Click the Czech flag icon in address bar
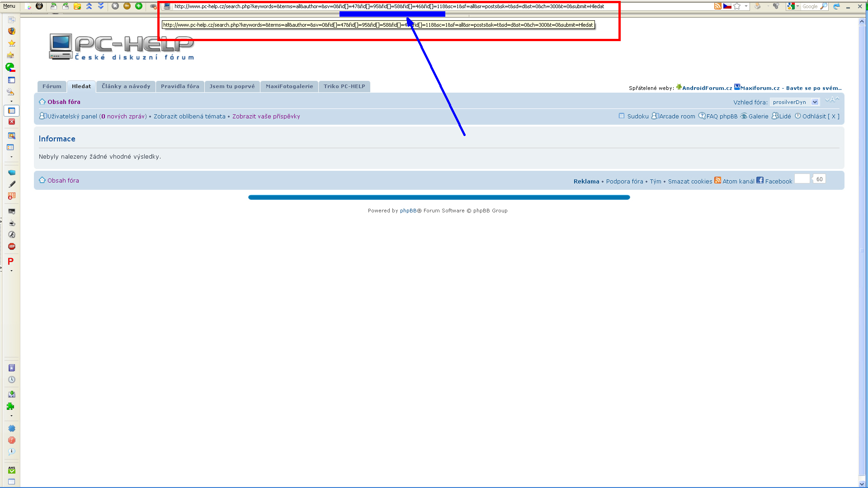The height and width of the screenshot is (488, 868). [727, 6]
